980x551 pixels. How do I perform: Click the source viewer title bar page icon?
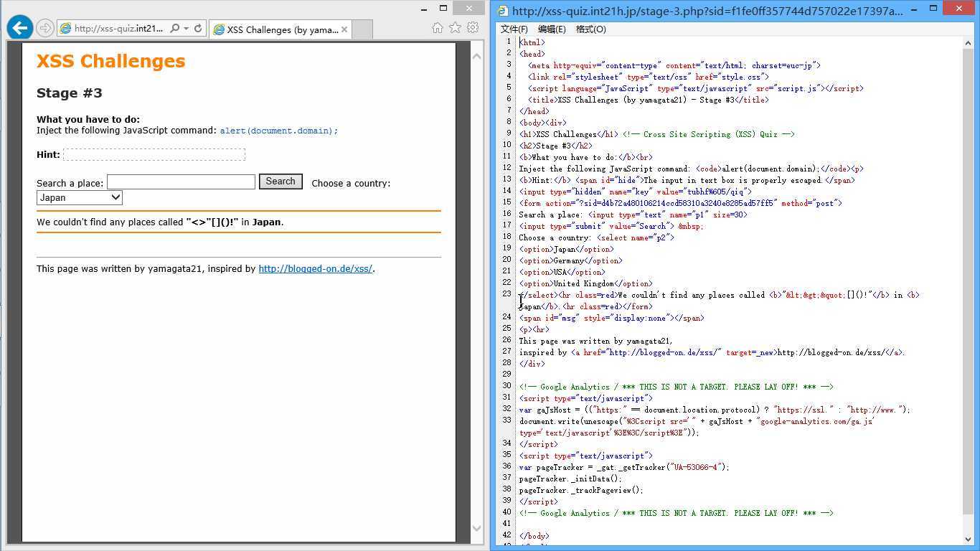point(503,11)
